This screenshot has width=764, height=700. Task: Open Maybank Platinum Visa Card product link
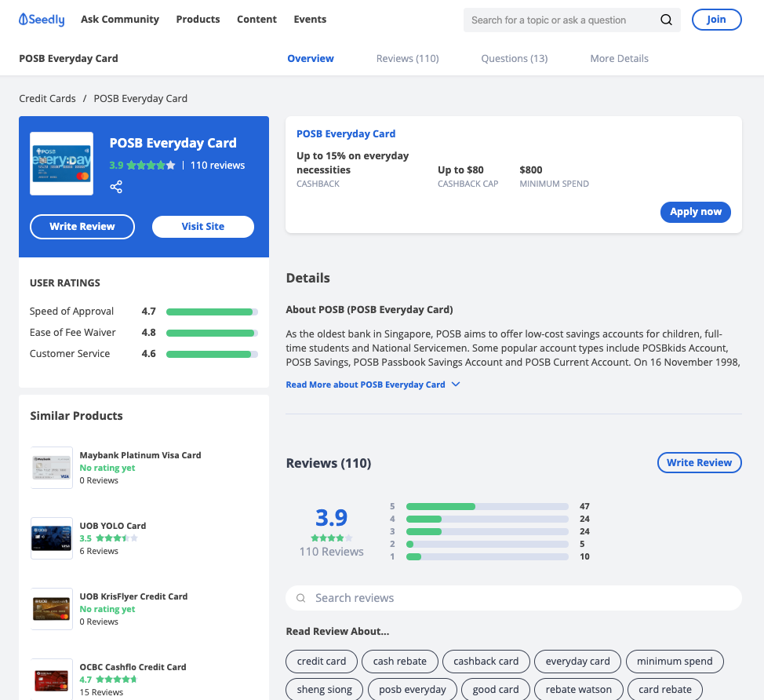140,455
